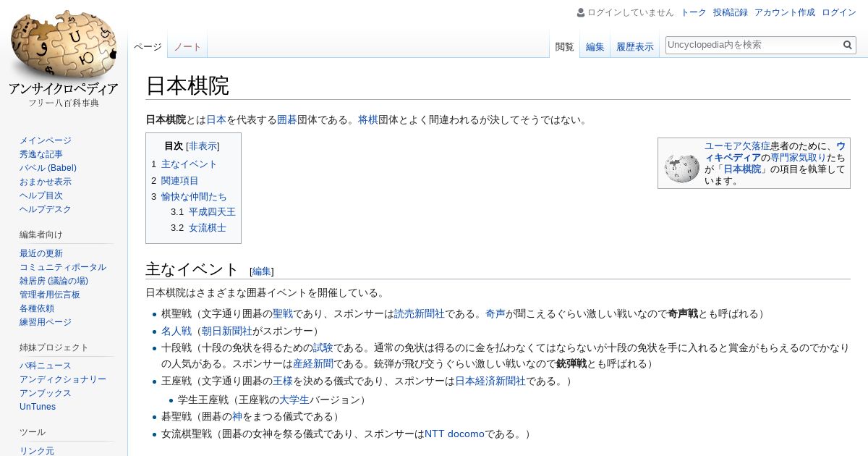This screenshot has width=868, height=456.
Task: Open the 投稿記録 link
Action: 731,12
